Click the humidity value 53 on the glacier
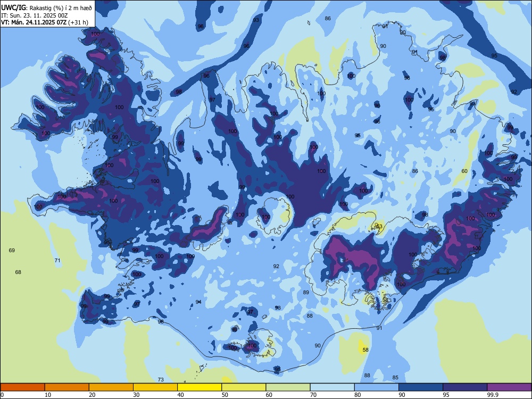The width and height of the screenshot is (532, 399). (x=379, y=226)
